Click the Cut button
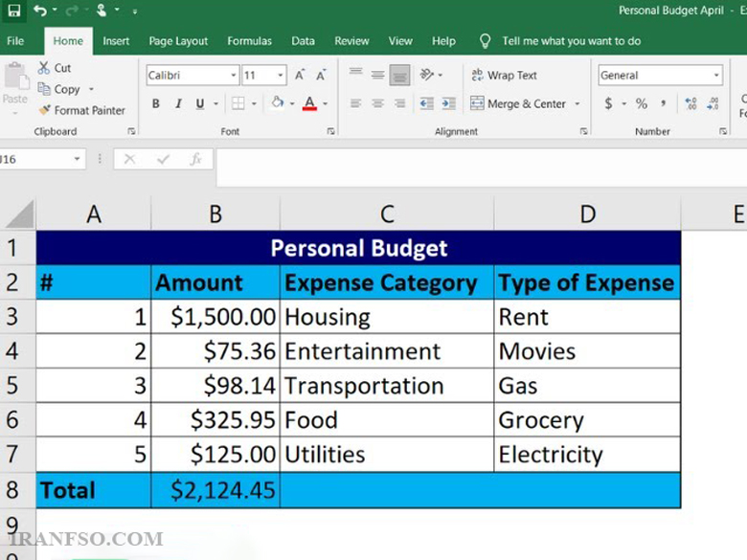The width and height of the screenshot is (747, 560). click(55, 68)
